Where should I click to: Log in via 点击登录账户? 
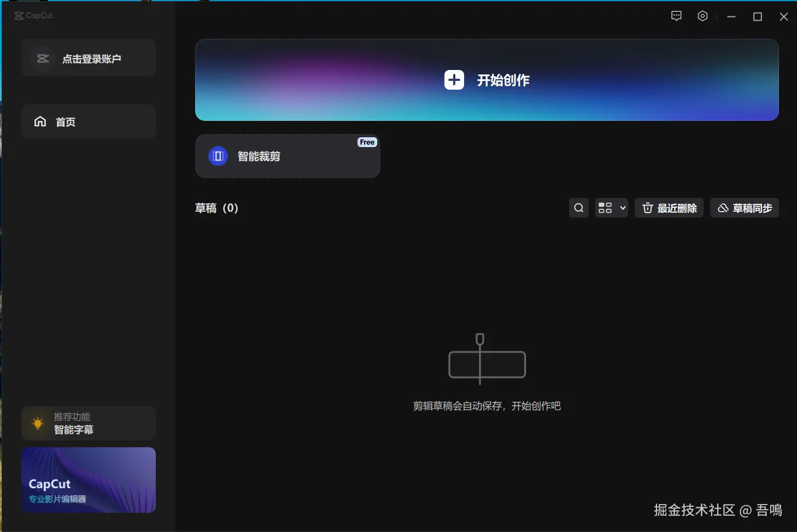pos(89,58)
